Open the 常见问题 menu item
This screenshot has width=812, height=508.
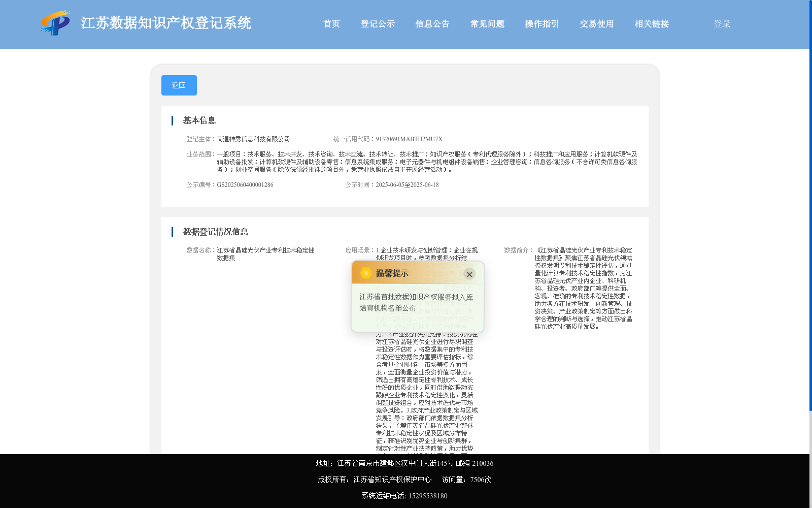[x=487, y=24]
